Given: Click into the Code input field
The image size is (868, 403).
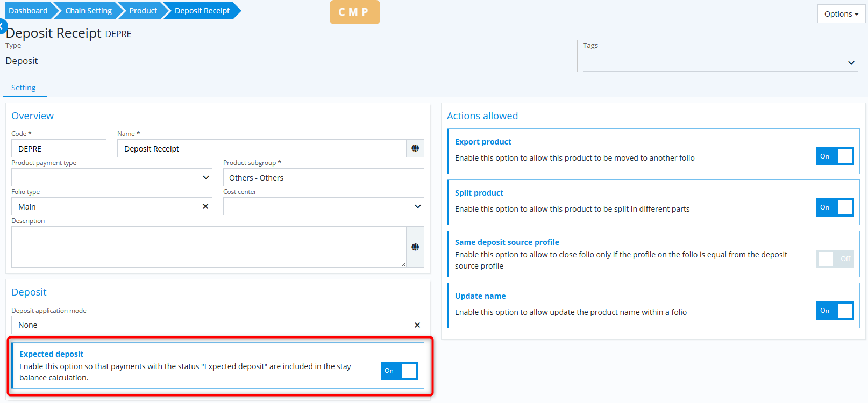Looking at the screenshot, I should click(x=59, y=149).
